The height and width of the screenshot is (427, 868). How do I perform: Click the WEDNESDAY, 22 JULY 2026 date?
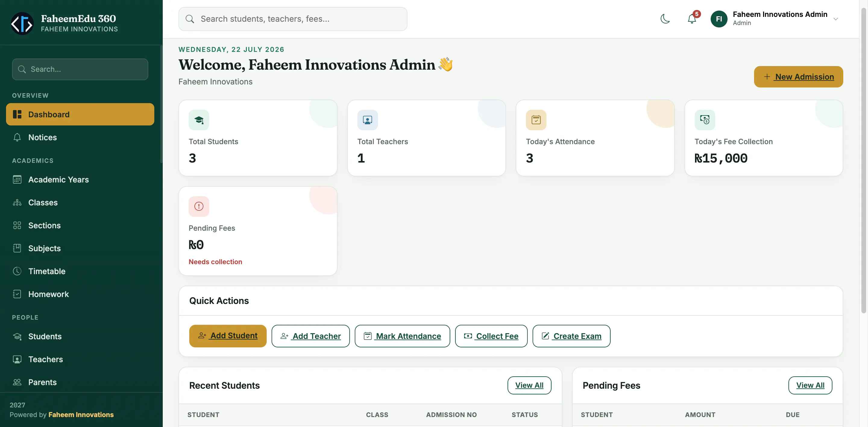tap(231, 49)
